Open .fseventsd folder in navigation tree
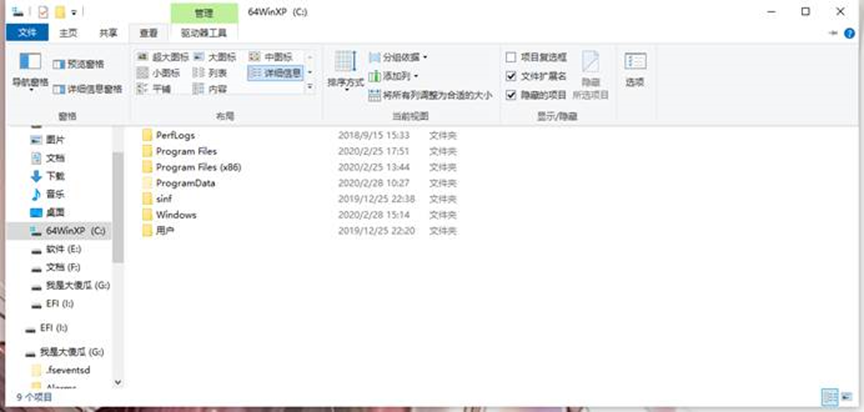 61,370
